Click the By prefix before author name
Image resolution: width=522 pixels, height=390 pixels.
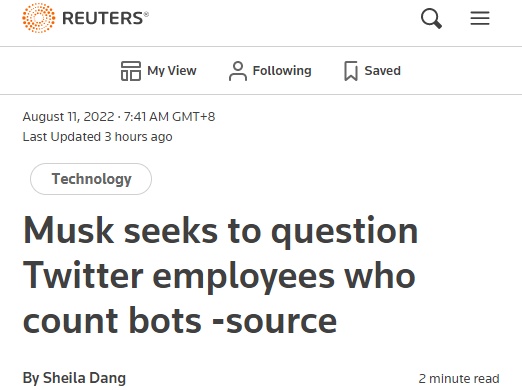(31, 378)
